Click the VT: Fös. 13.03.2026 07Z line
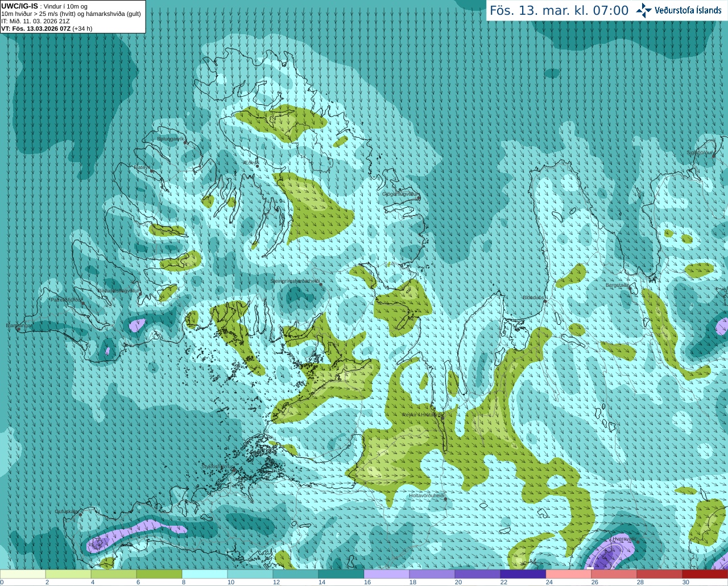The image size is (728, 586). 47,28
